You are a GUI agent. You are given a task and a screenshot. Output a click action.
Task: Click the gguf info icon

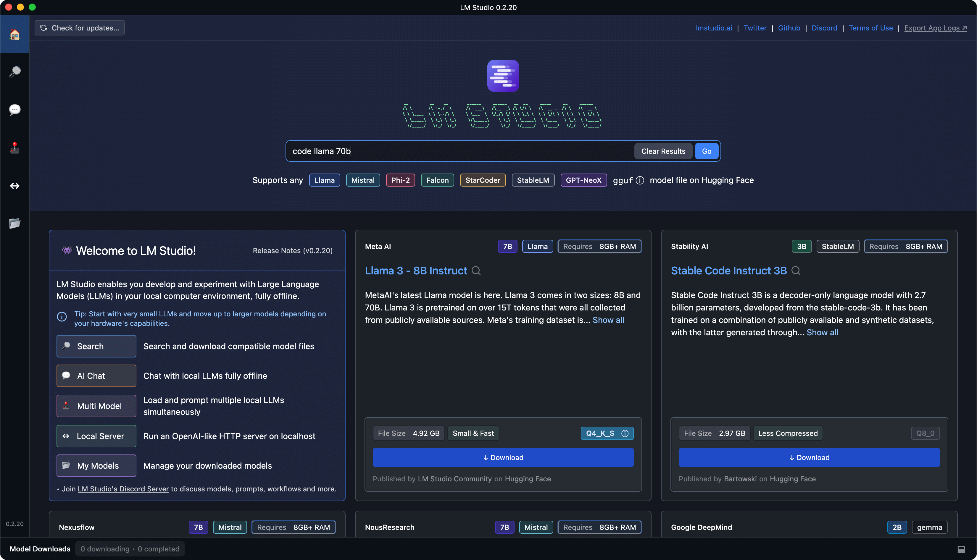click(x=639, y=180)
